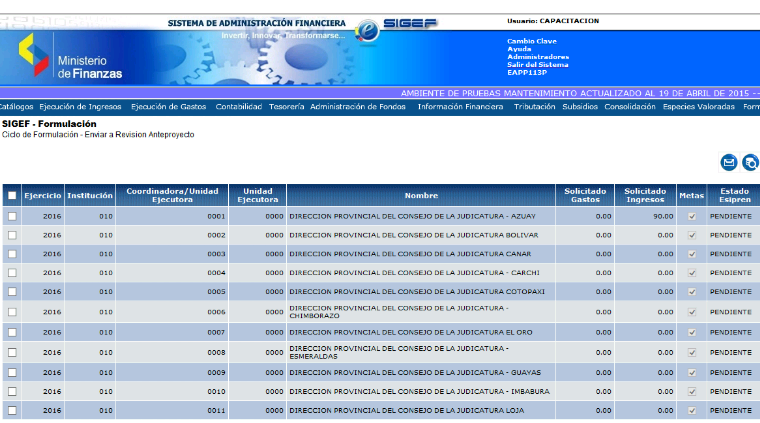Image resolution: width=760 pixels, height=423 pixels.
Task: Check the row checkbox for CARCHI
Action: [12, 273]
